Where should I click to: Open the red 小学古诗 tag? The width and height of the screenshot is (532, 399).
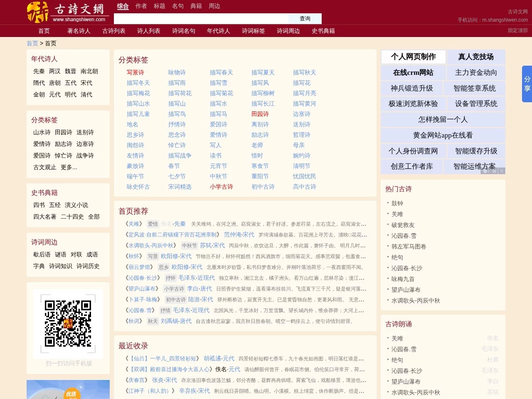pos(222,187)
